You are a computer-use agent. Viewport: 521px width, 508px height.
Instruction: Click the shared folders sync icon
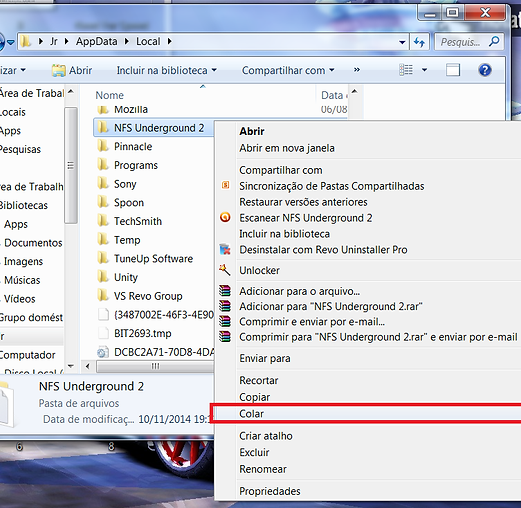pos(226,185)
